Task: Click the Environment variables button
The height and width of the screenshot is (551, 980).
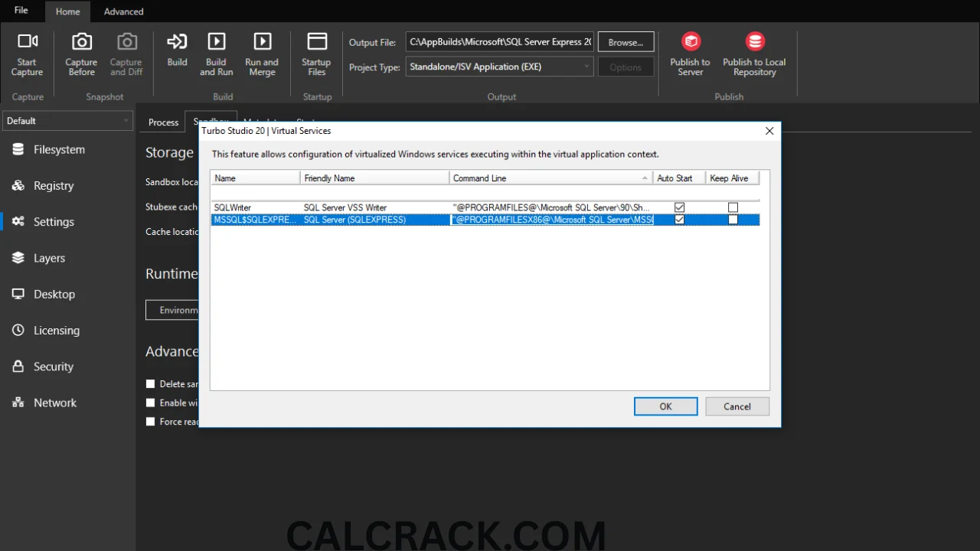Action: pyautogui.click(x=172, y=310)
